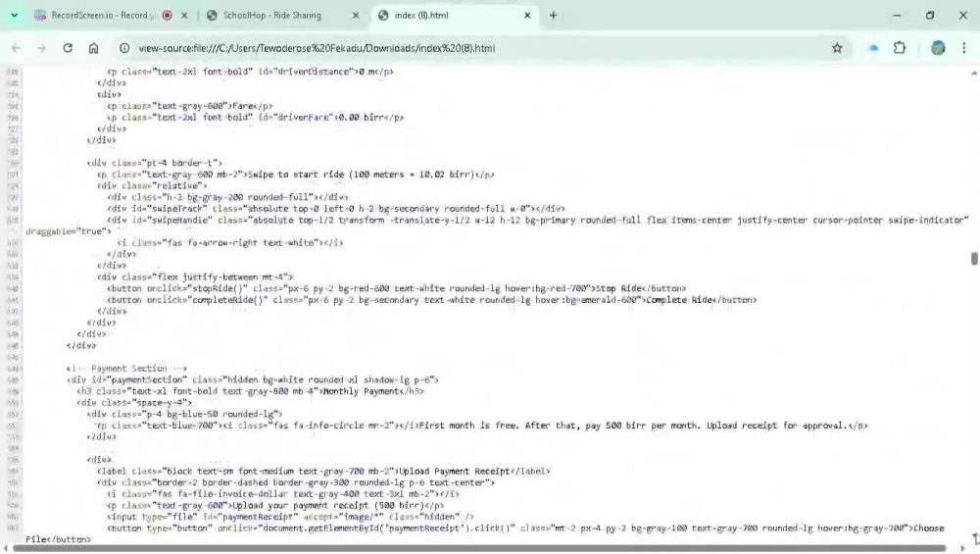Screen dimensions: 980x554
Task: Switch to RecordScreen.io tab
Action: coord(103,15)
